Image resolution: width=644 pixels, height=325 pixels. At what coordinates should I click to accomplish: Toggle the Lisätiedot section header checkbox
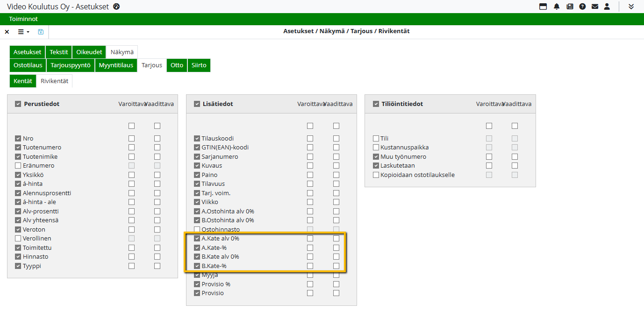click(x=197, y=104)
